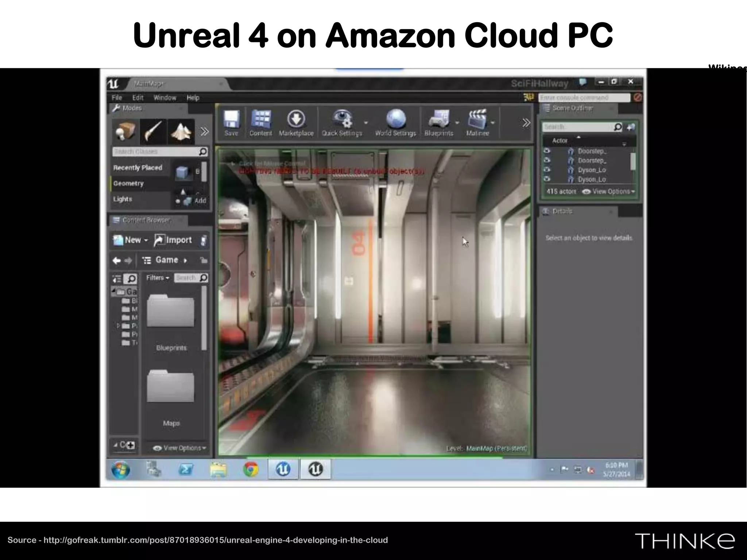
Task: Open the Window menu
Action: tap(165, 98)
